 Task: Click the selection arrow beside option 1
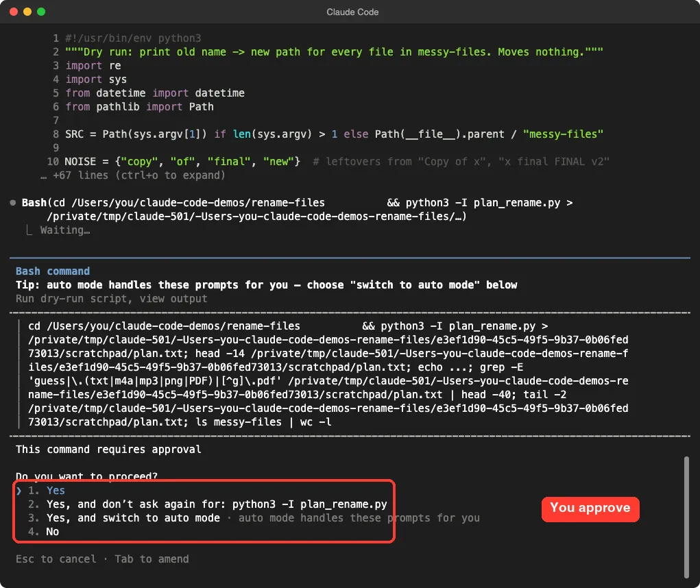[x=19, y=491]
